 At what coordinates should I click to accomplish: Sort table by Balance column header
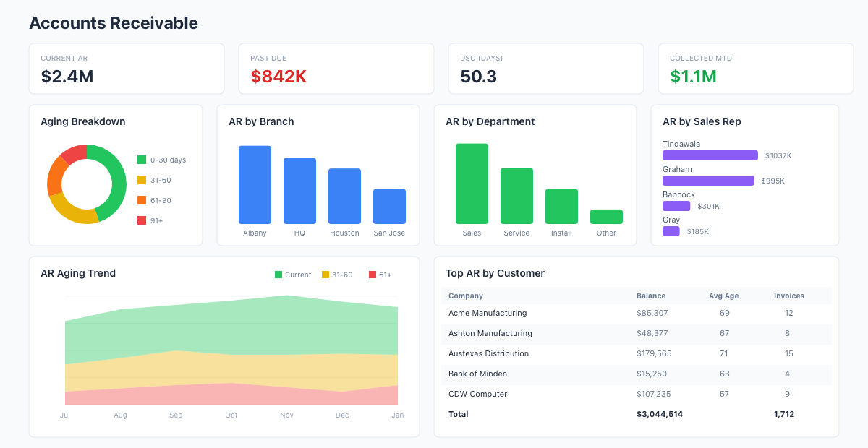[651, 296]
